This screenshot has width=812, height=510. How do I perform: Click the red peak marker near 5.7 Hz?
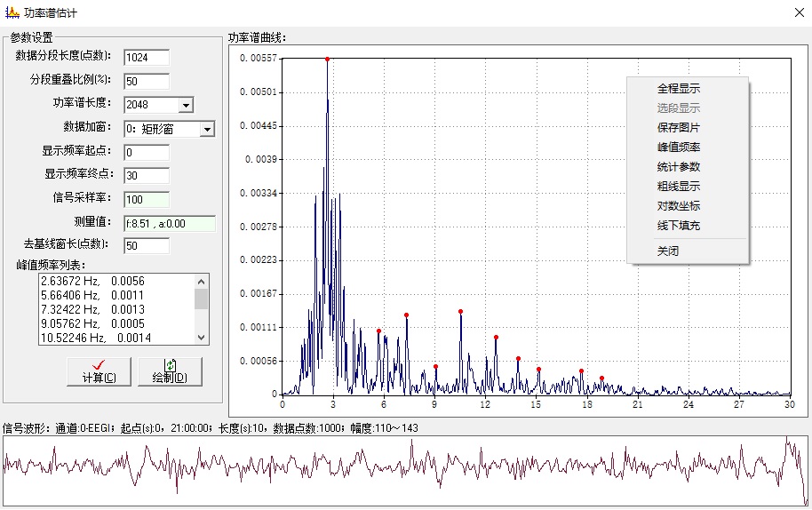378,331
